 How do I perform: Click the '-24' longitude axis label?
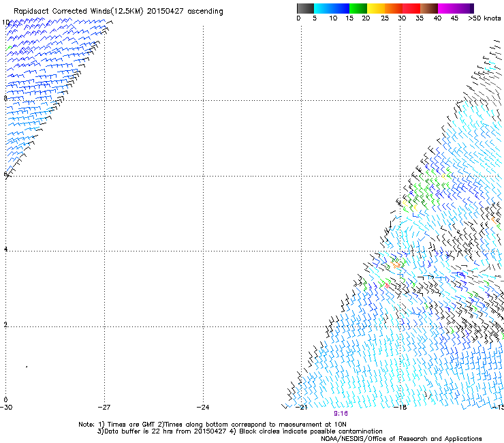[x=203, y=408]
